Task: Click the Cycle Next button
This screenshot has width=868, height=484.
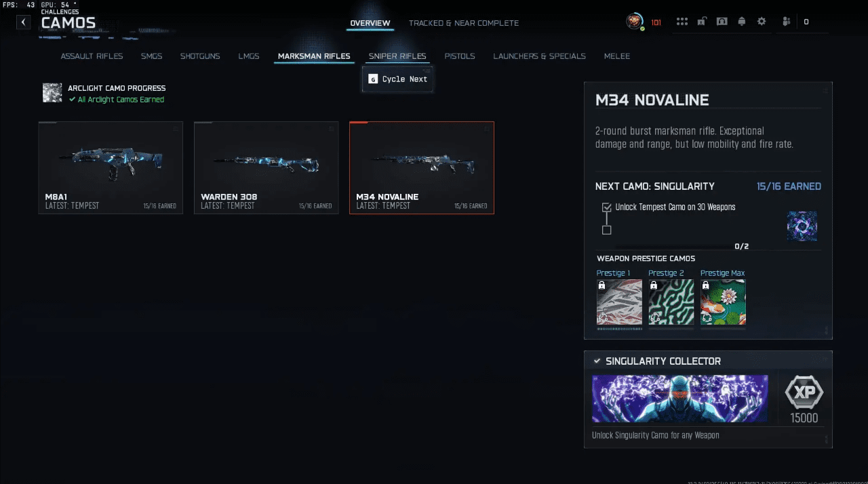Action: coord(398,79)
